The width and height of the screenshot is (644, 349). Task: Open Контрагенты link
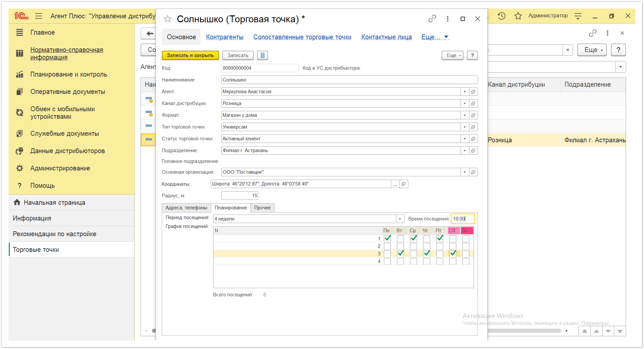click(x=225, y=37)
